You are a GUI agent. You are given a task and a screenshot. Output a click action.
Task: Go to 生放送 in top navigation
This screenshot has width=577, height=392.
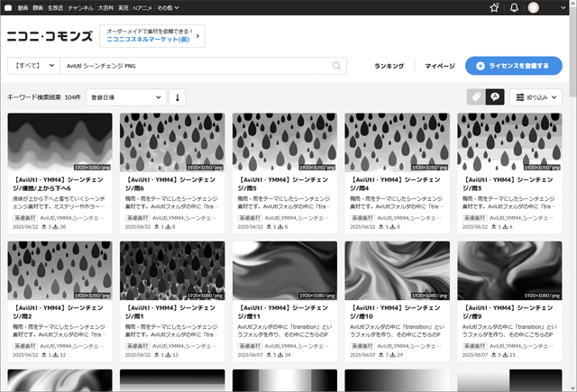coord(56,8)
